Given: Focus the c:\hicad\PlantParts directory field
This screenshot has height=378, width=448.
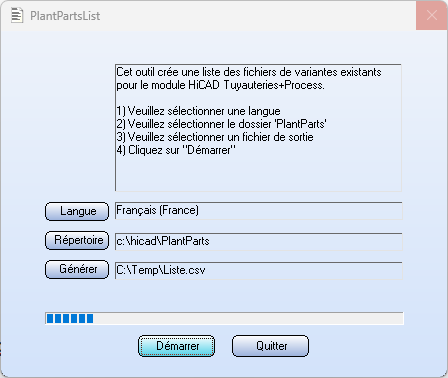Looking at the screenshot, I should click(x=259, y=241).
